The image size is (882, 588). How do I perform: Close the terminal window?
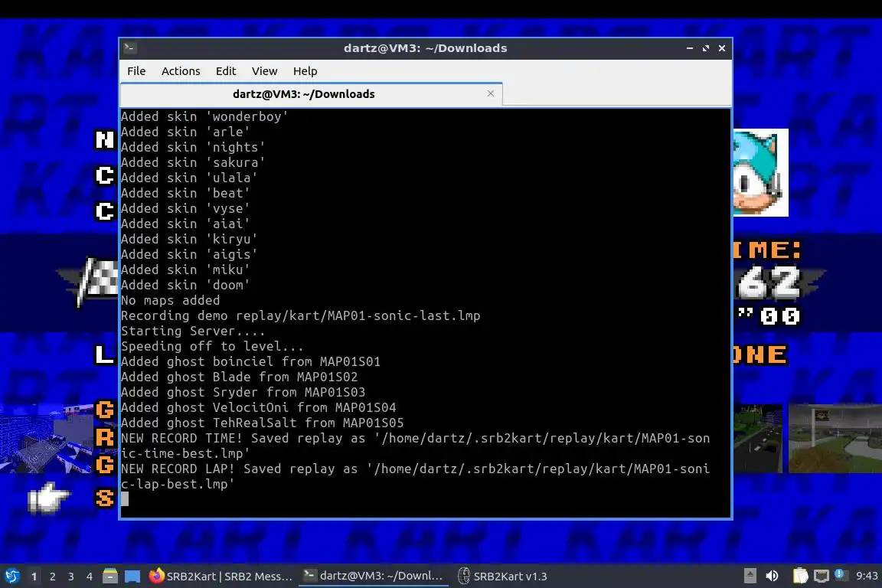pos(722,48)
